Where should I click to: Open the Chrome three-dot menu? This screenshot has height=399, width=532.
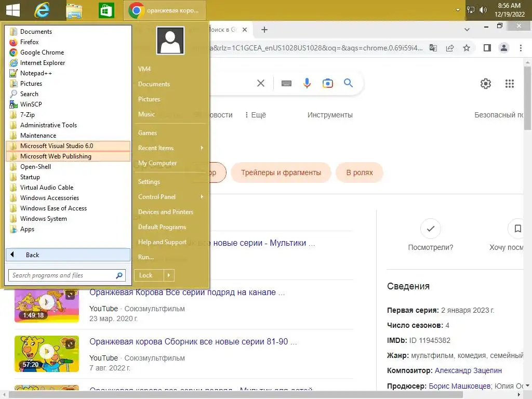[521, 48]
